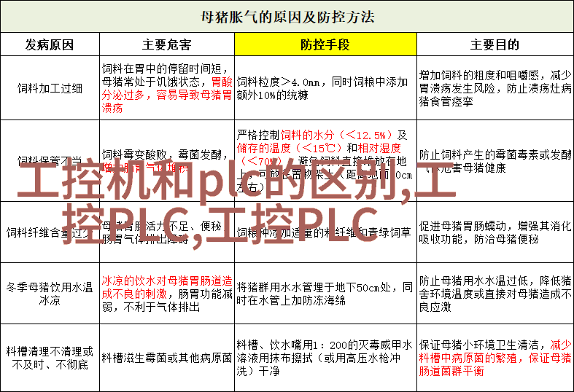Screen dimensions: 574x392
Task: Click the cell starting 增加饲料的粗度和咀嚼感
Action: point(495,88)
